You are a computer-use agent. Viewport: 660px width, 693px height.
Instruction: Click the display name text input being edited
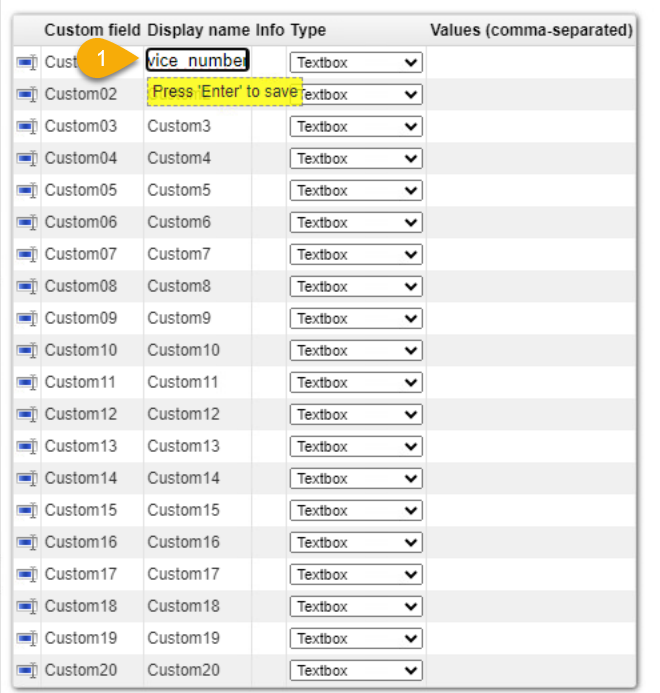coord(198,60)
